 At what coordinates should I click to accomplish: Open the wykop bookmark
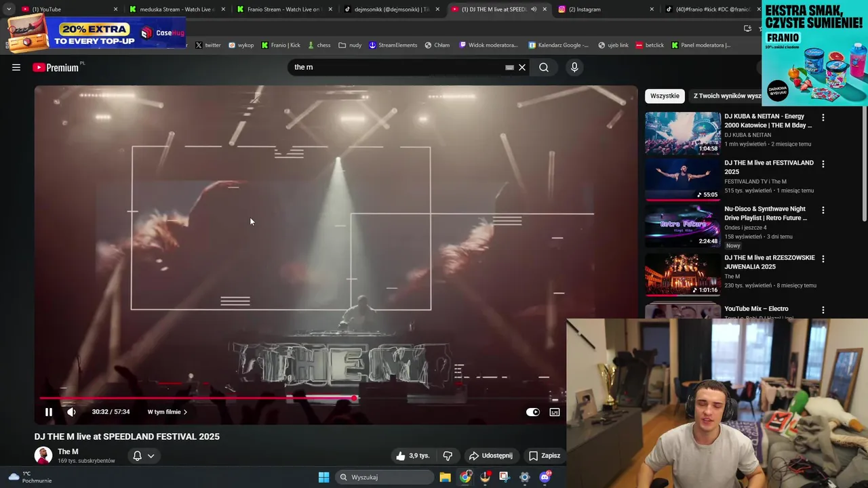click(241, 45)
